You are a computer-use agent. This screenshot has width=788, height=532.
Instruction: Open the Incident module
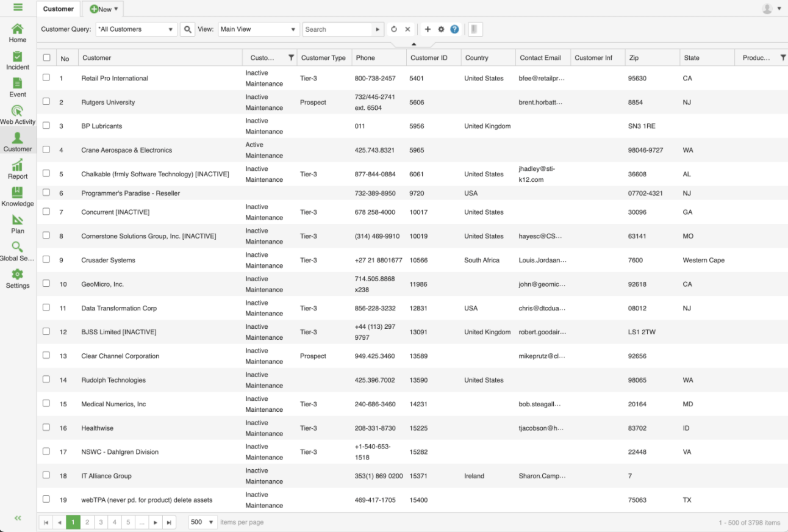pyautogui.click(x=18, y=60)
